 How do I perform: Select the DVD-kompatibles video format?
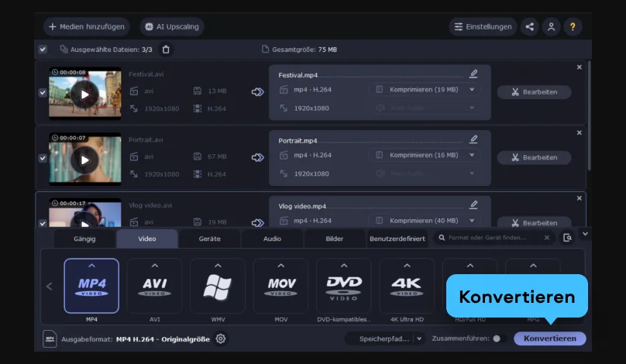344,286
